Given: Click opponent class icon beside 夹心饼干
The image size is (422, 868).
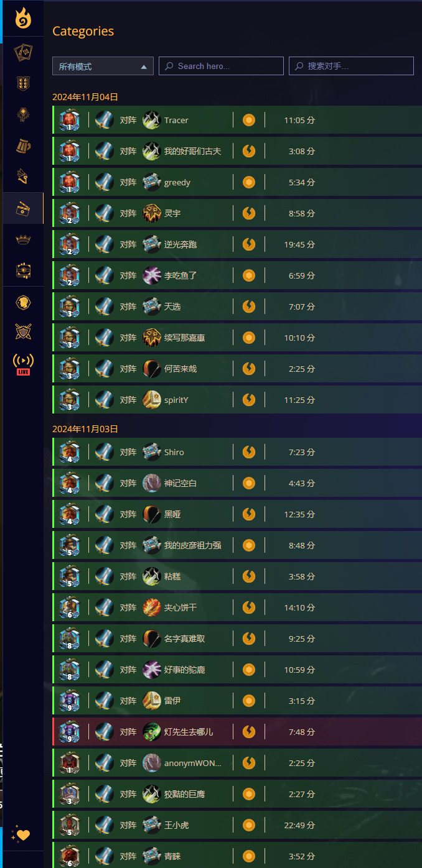Looking at the screenshot, I should click(x=152, y=607).
